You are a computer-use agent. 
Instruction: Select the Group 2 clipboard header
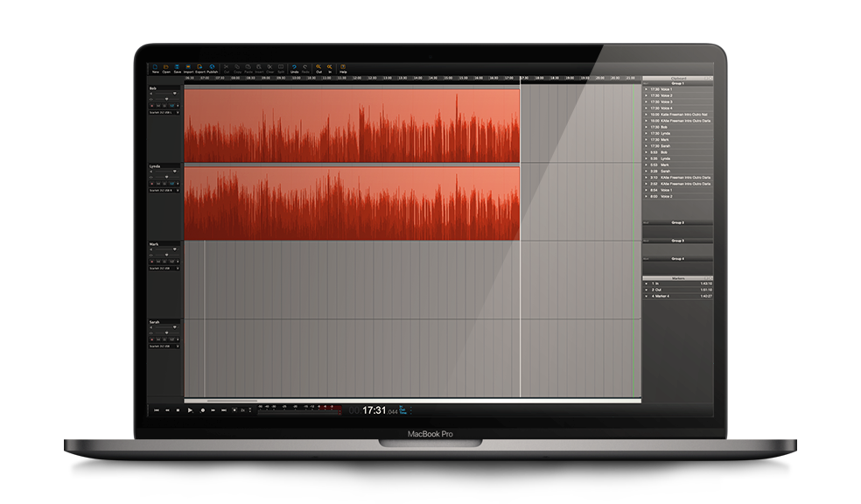(x=677, y=223)
